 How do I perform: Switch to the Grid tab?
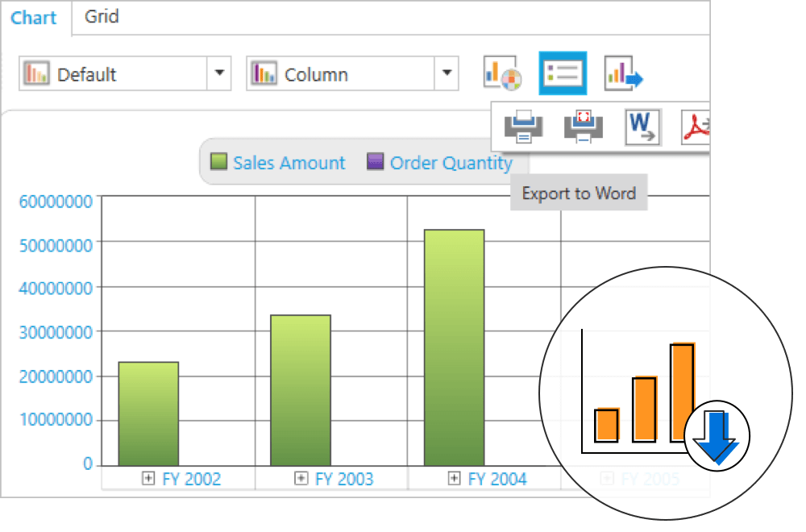pos(102,17)
